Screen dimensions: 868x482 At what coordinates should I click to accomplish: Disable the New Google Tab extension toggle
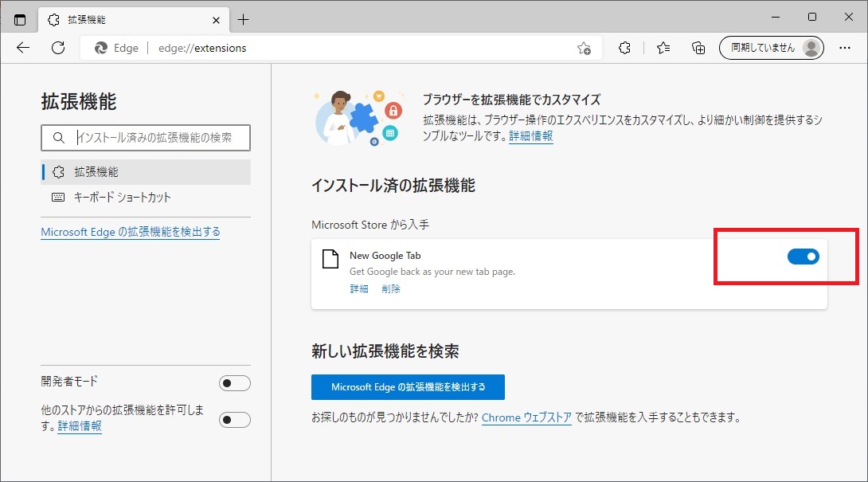coord(803,257)
